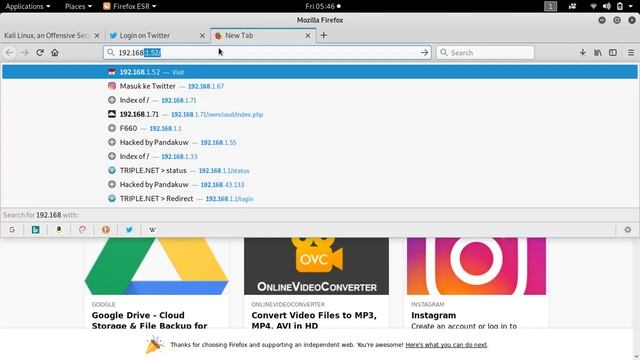The width and height of the screenshot is (640, 360).
Task: Focus the Search box field
Action: (485, 53)
